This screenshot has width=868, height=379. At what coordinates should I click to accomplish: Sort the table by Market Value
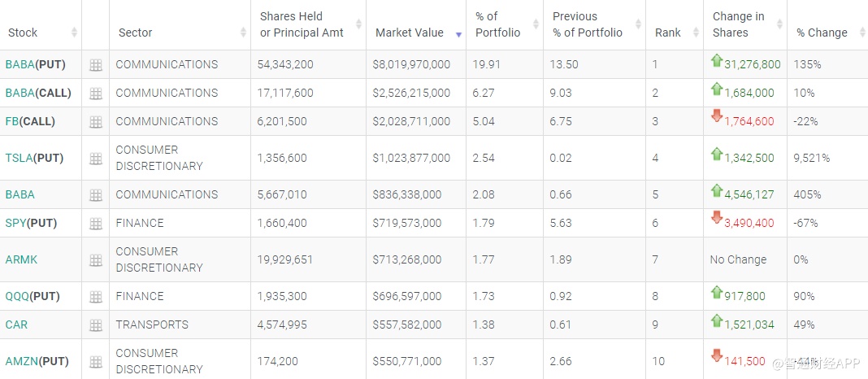410,33
